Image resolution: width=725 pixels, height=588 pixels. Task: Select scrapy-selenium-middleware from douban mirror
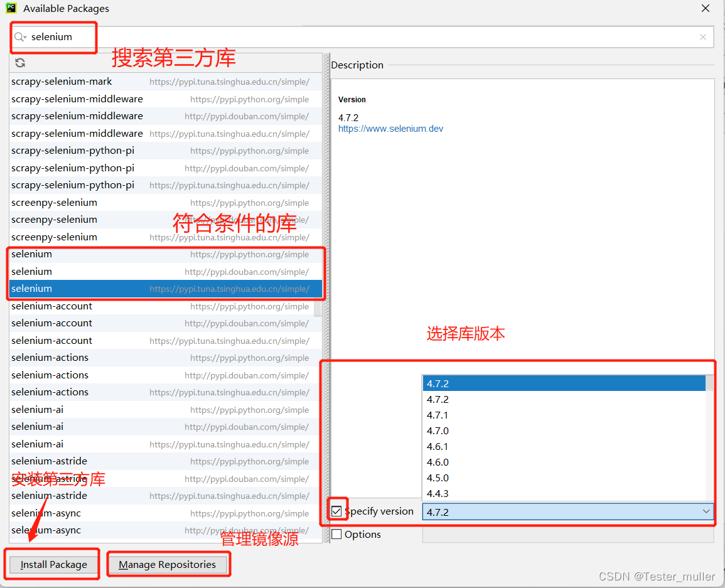[166, 116]
